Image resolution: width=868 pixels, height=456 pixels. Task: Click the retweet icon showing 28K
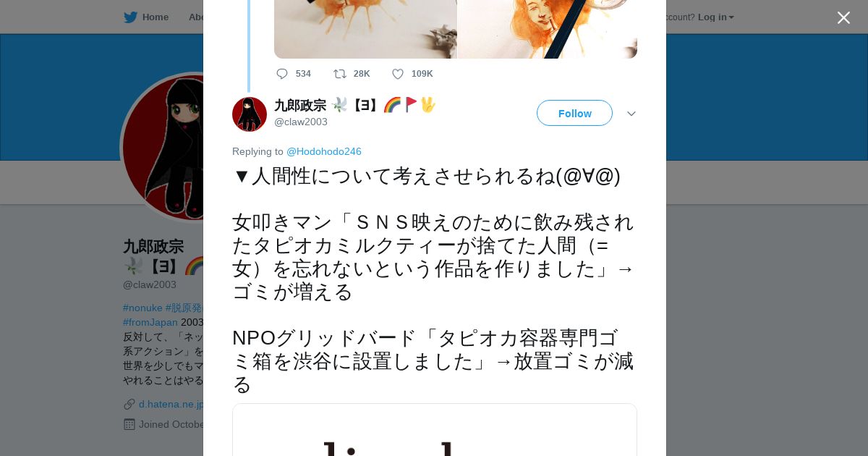click(339, 74)
